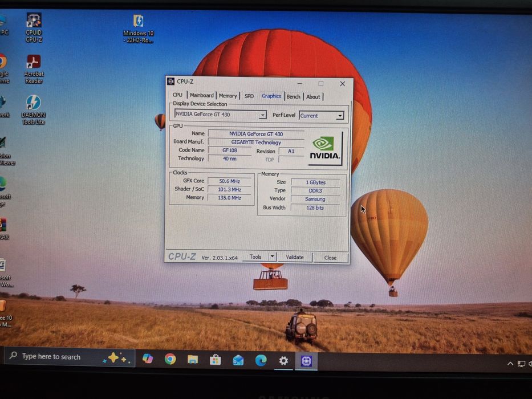Viewport: 532px width, 399px height.
Task: Click the Shader 101.3 MHz value
Action: coord(229,189)
